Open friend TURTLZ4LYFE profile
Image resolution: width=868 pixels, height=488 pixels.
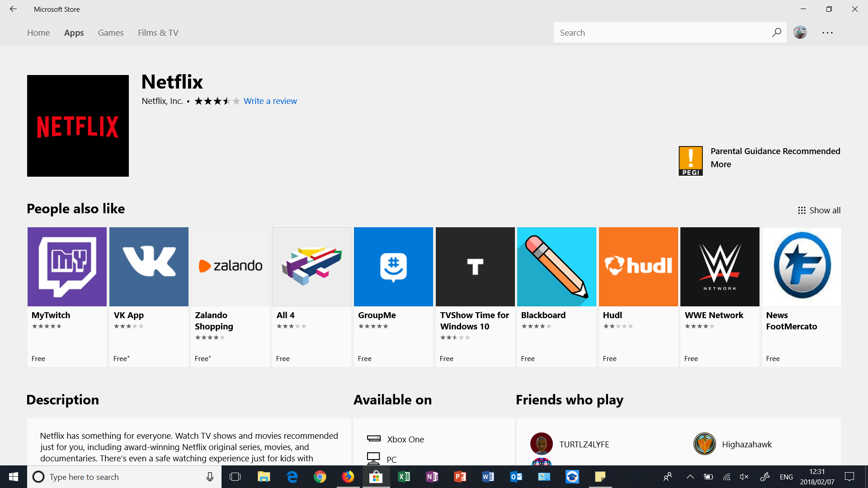(570, 444)
